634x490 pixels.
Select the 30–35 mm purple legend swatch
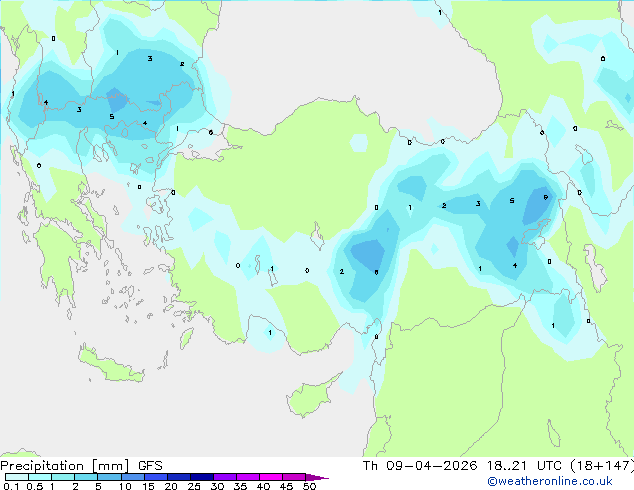pos(225,477)
